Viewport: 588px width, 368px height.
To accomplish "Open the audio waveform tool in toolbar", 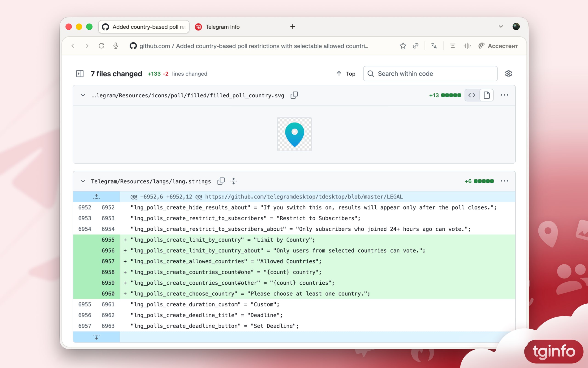I will pos(467,46).
